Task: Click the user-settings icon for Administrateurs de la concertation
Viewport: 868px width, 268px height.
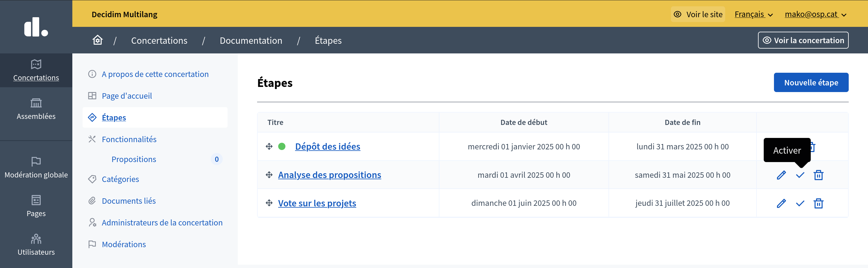Action: [x=92, y=222]
